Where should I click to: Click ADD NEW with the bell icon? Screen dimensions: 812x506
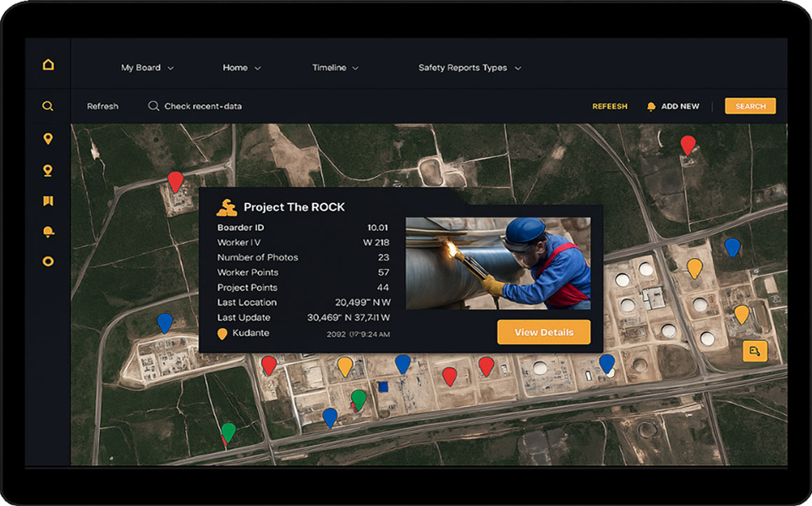pyautogui.click(x=673, y=107)
